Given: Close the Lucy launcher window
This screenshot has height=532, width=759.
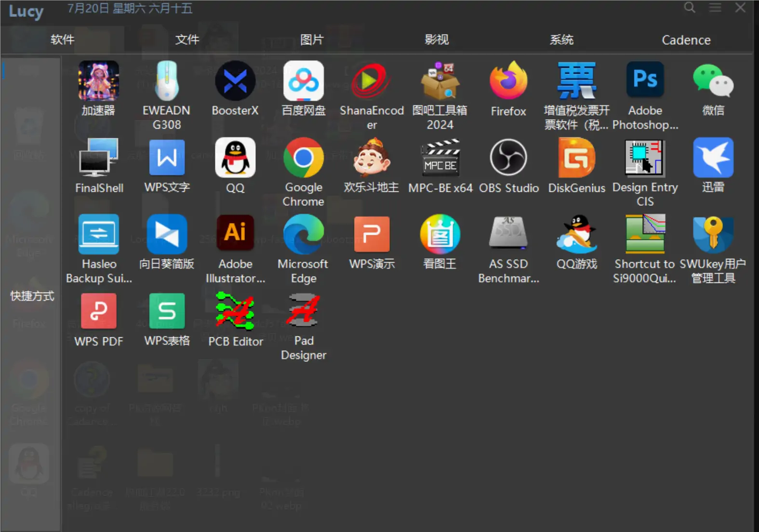Looking at the screenshot, I should pyautogui.click(x=741, y=8).
